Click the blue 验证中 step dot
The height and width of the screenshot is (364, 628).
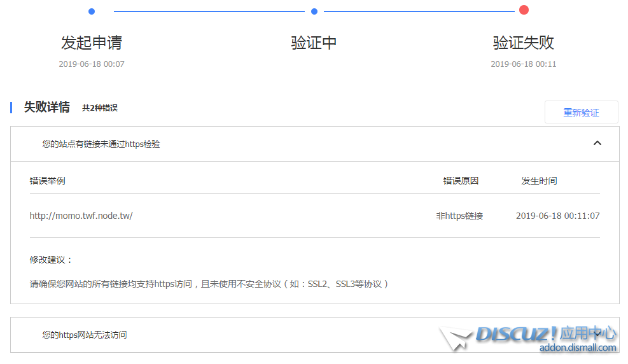(314, 11)
